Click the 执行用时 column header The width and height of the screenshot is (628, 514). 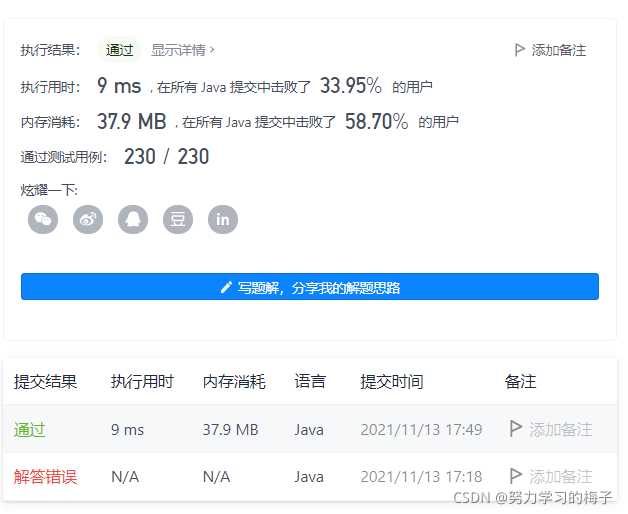tap(142, 381)
